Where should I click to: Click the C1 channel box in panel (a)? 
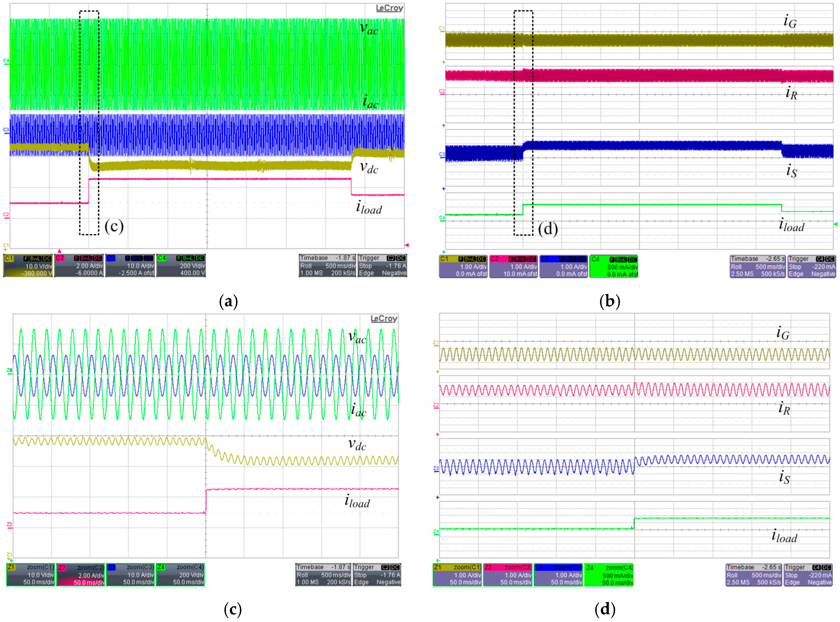coord(28,265)
